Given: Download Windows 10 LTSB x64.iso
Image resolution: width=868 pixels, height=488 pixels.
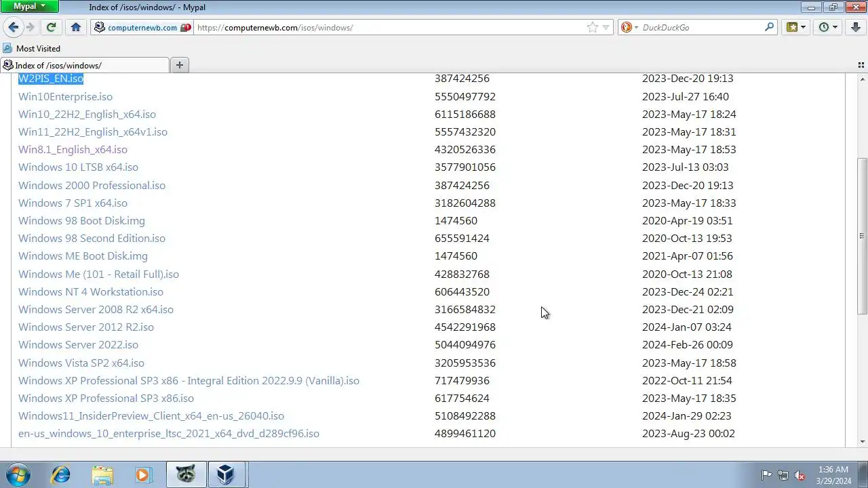Looking at the screenshot, I should (78, 167).
